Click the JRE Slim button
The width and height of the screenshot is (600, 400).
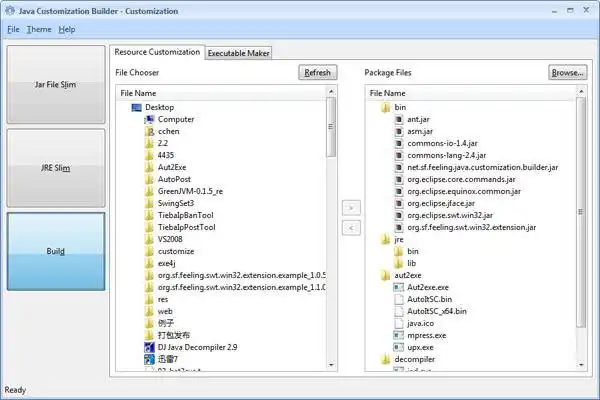[56, 168]
